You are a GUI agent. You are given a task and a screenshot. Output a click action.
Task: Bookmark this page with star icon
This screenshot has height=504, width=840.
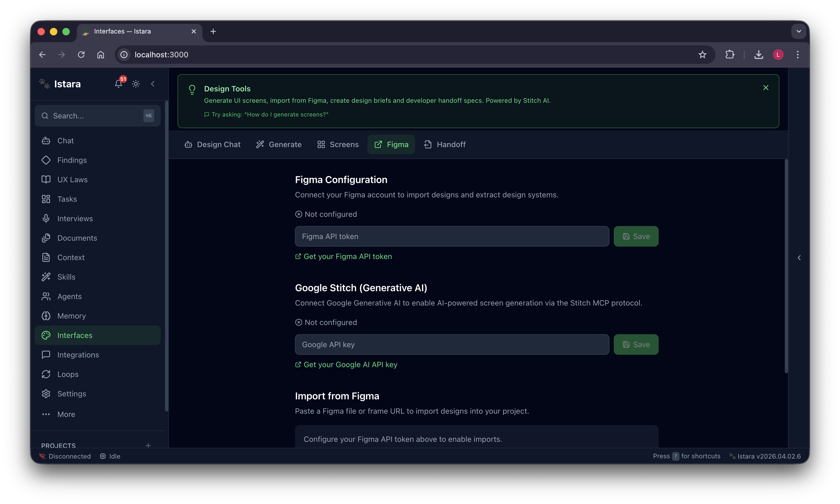(702, 55)
